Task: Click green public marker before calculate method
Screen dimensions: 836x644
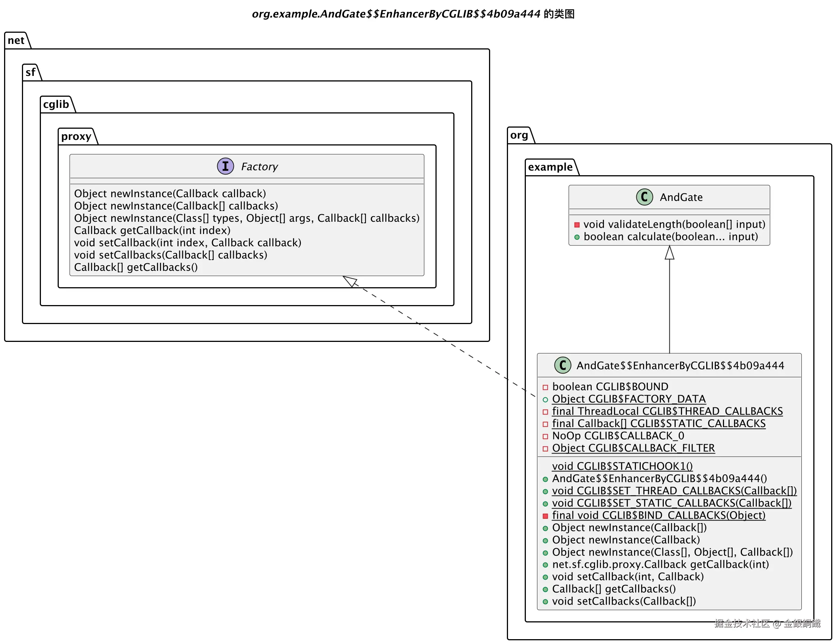Action: click(576, 237)
